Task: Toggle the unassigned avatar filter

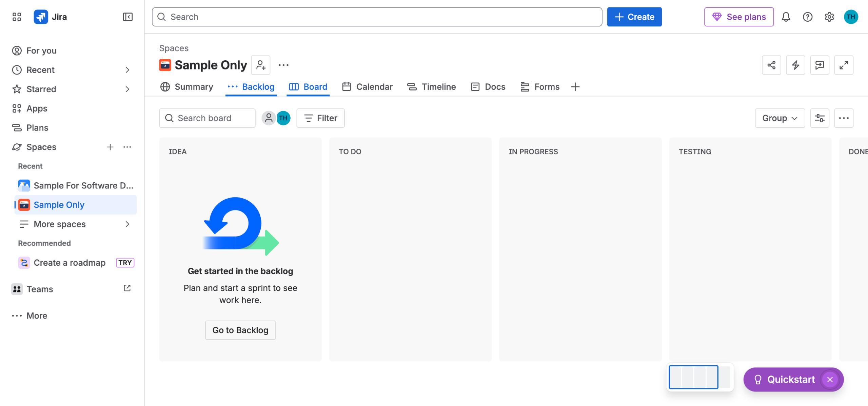Action: click(269, 118)
